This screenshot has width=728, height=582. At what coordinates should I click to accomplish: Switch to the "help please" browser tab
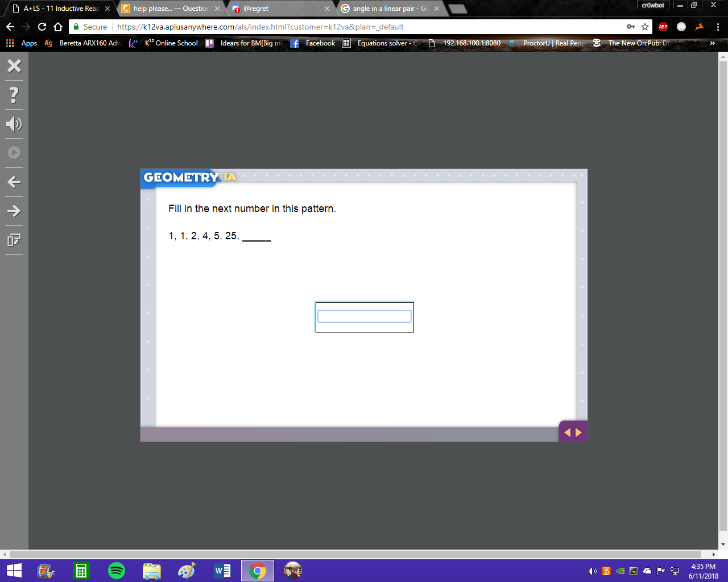click(171, 9)
